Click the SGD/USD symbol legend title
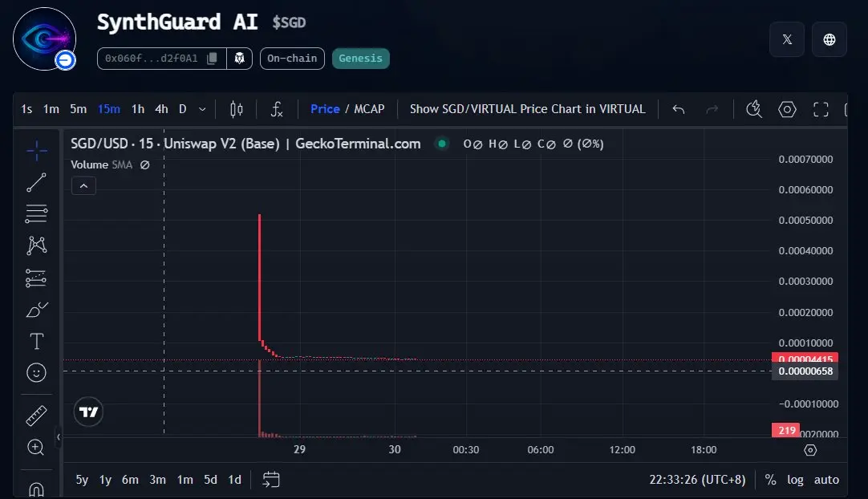 click(x=245, y=144)
